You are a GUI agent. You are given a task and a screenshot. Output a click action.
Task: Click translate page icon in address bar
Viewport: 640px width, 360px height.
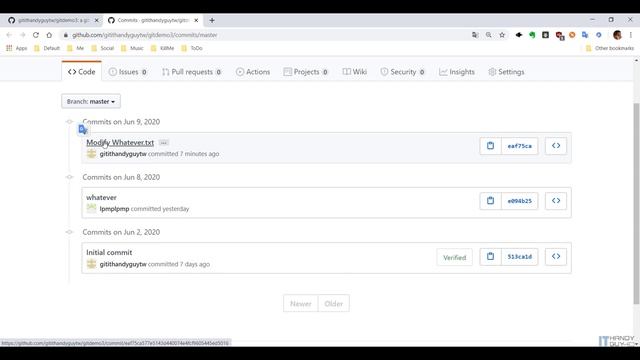click(475, 35)
